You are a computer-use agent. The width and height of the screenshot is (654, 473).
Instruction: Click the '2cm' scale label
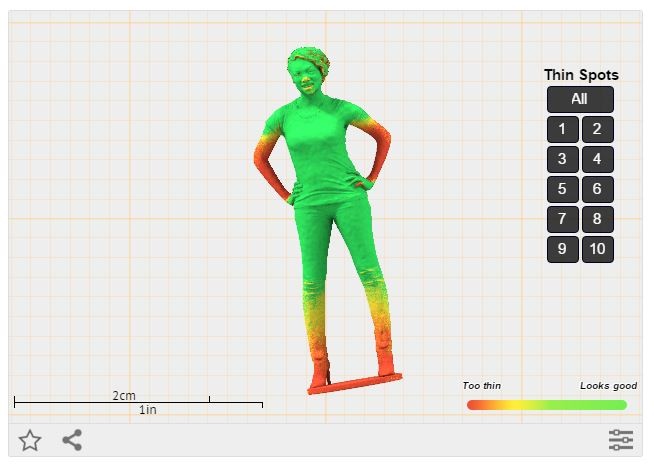pyautogui.click(x=124, y=395)
